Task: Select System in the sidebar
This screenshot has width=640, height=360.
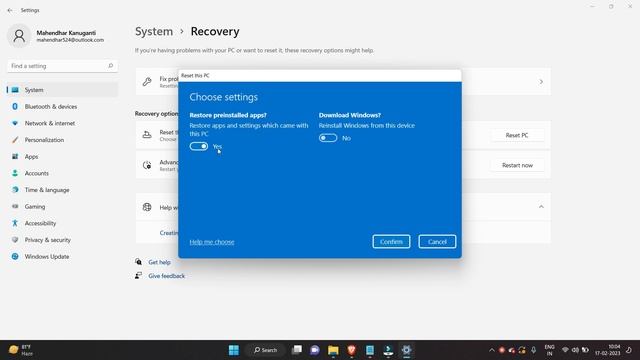Action: pos(62,90)
